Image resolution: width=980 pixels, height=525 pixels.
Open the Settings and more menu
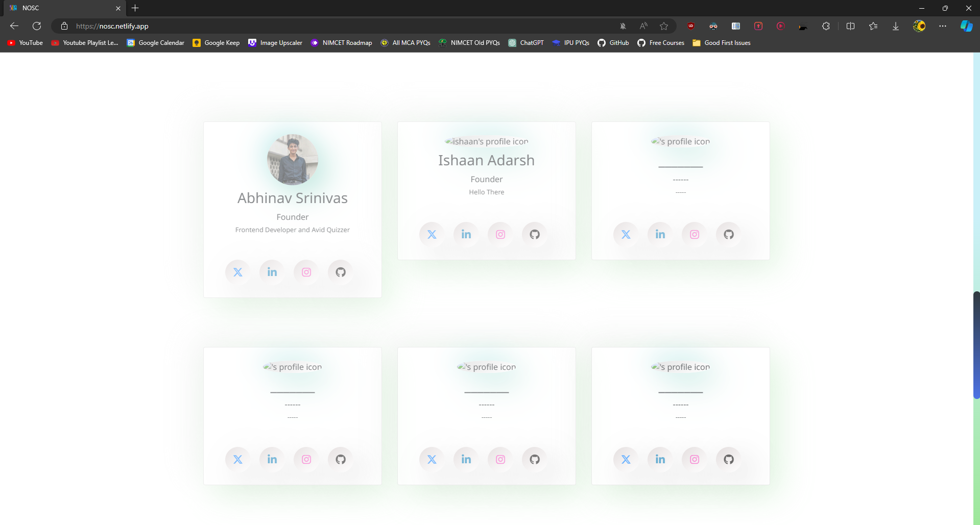(943, 26)
